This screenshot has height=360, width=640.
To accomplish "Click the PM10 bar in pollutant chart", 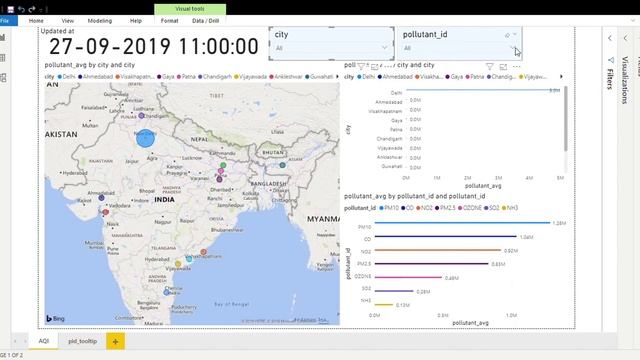I will (462, 223).
